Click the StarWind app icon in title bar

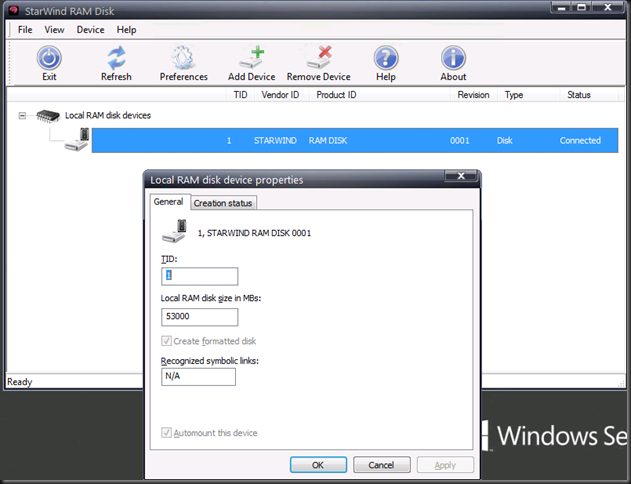click(x=14, y=10)
